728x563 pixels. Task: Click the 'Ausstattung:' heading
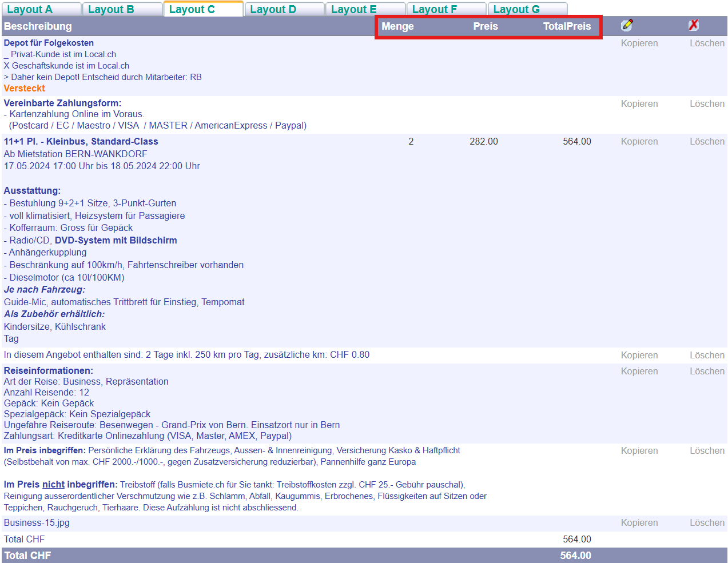tap(32, 191)
